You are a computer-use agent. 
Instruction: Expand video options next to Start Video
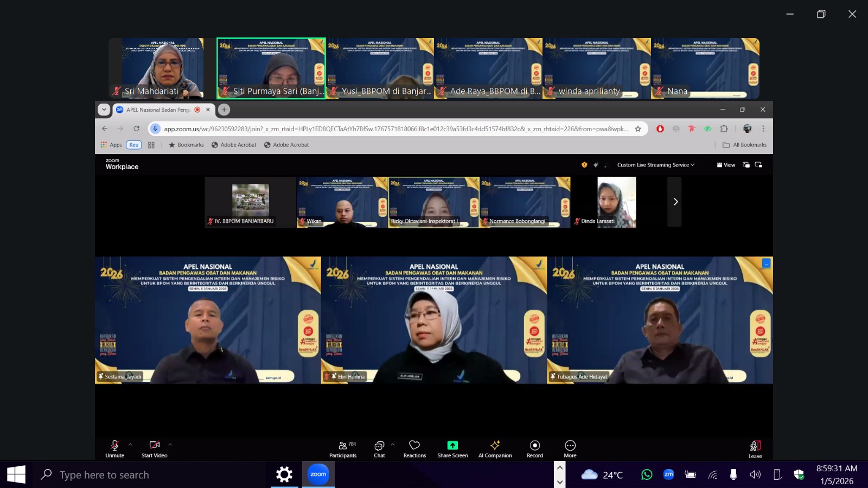coord(170,445)
